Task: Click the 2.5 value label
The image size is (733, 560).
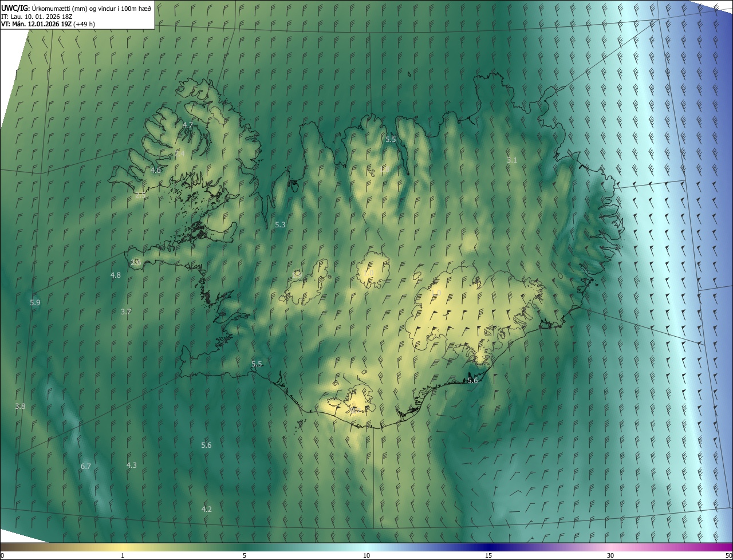Action: (x=140, y=195)
